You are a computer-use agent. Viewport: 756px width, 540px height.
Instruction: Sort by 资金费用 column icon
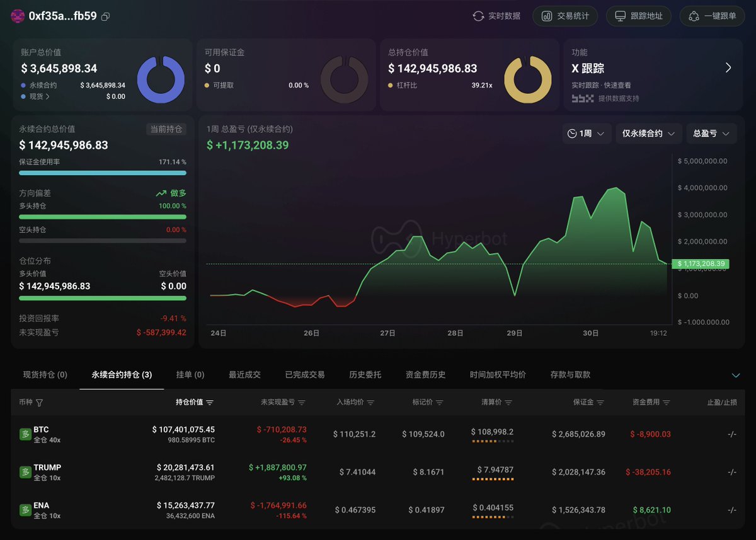[667, 403]
